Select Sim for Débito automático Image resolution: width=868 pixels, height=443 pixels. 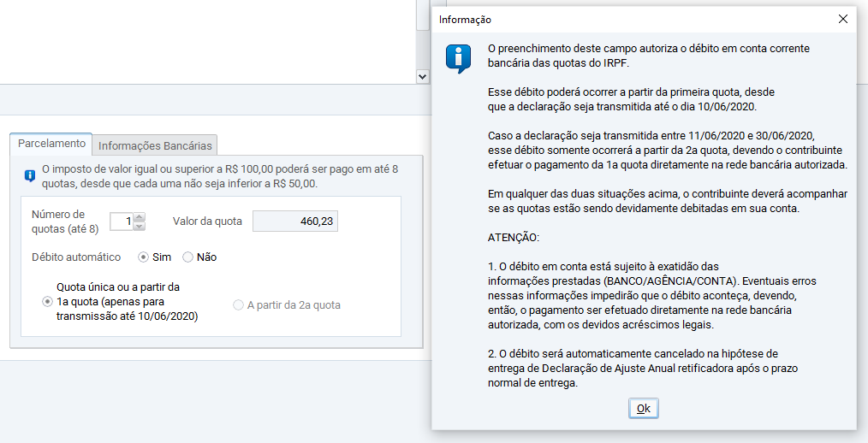tap(144, 257)
